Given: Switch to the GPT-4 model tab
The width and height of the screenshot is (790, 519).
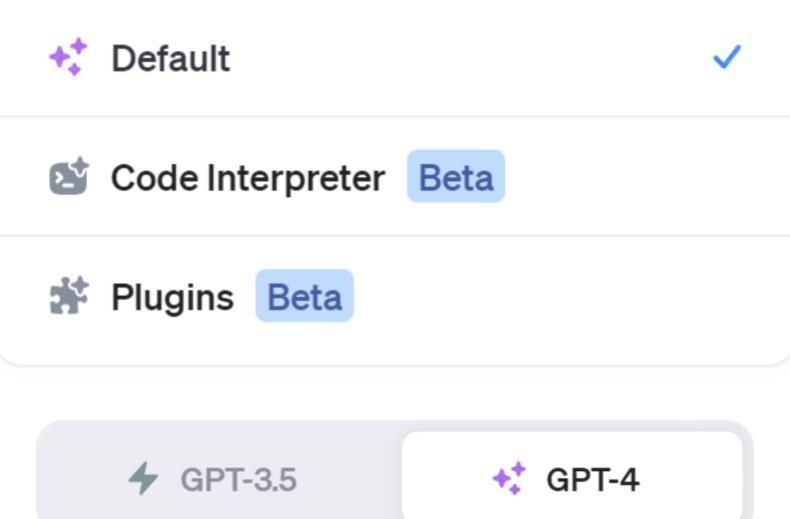Looking at the screenshot, I should coord(572,478).
